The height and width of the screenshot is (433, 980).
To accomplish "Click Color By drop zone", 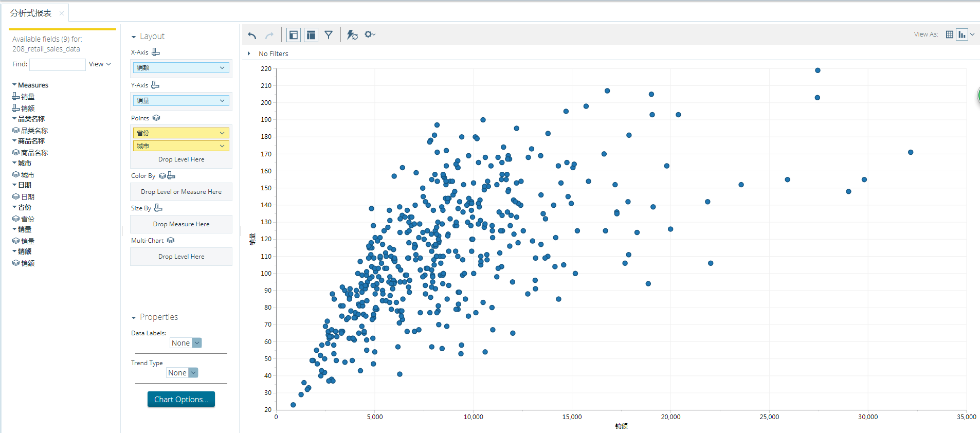I will click(181, 192).
